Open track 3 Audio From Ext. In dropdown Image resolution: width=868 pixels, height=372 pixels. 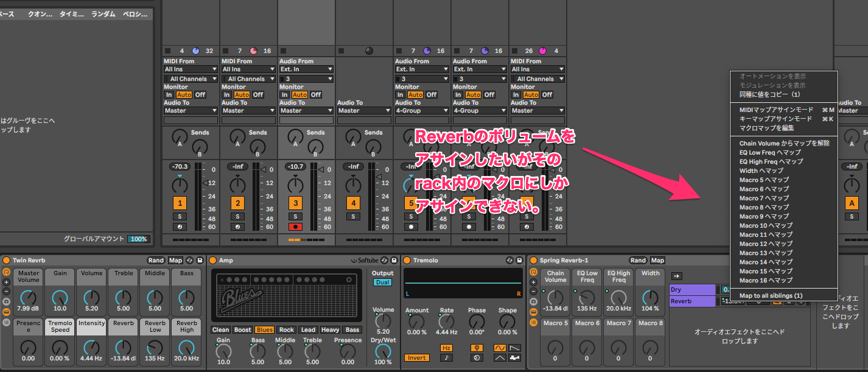click(x=306, y=69)
